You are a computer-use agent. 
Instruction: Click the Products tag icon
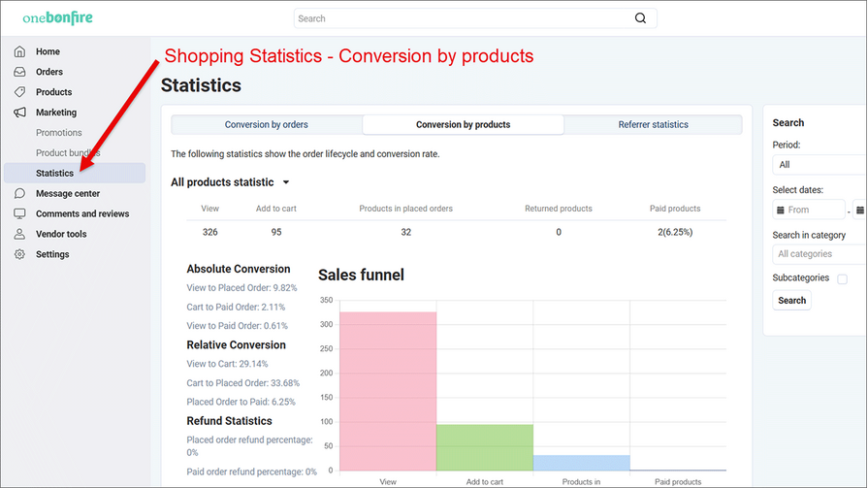(x=19, y=92)
